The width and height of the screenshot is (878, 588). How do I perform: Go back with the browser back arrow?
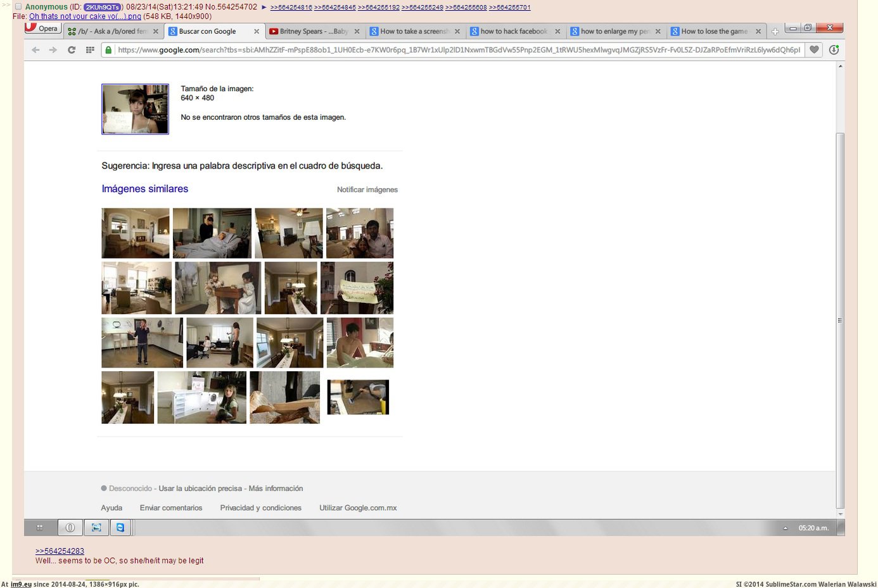pos(35,50)
